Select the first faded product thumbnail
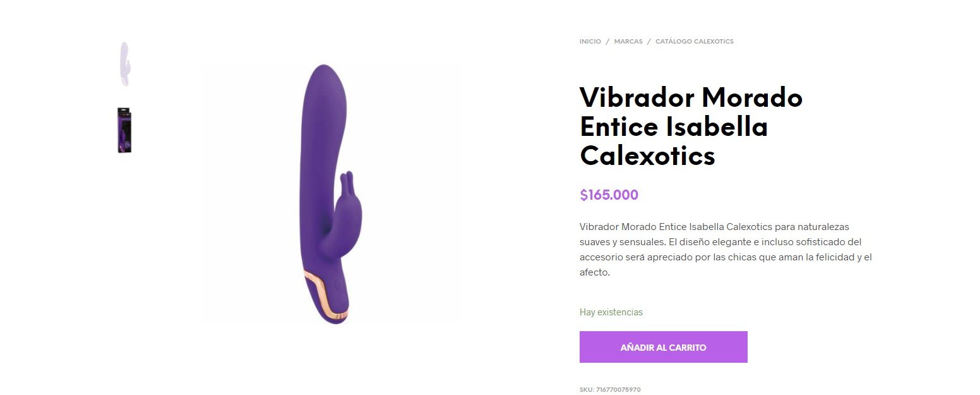This screenshot has width=980, height=395. (x=124, y=64)
